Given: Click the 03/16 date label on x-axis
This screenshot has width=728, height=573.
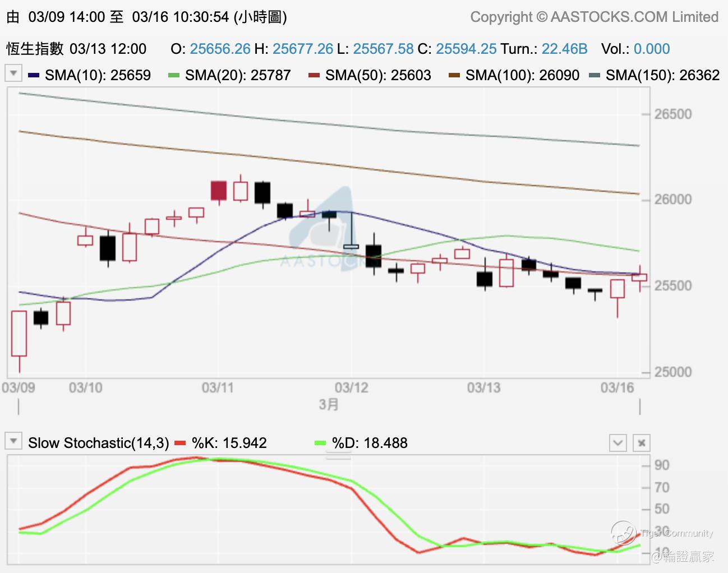Looking at the screenshot, I should click(618, 387).
